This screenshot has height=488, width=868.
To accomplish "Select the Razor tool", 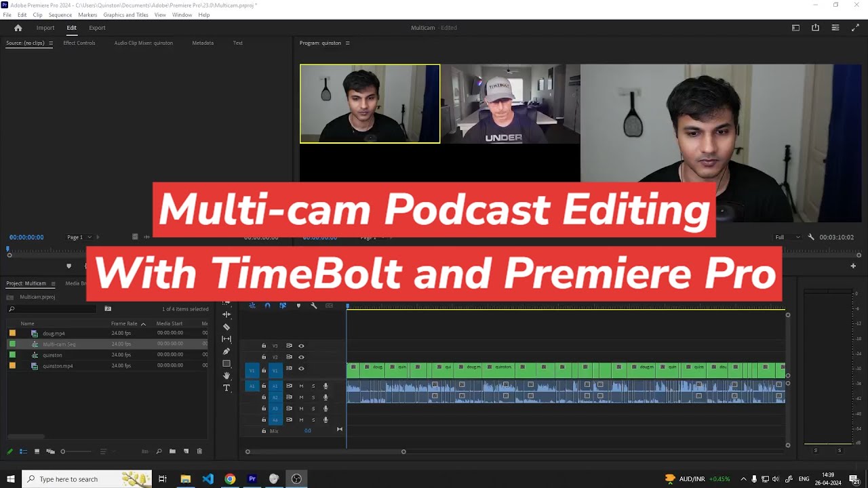I will pos(226,327).
